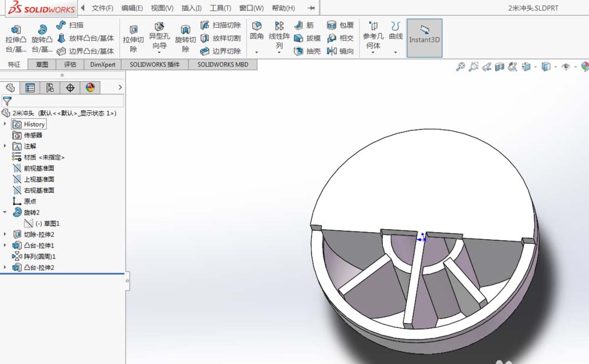The height and width of the screenshot is (364, 589).
Task: Open the 视图(V) menu
Action: tap(162, 8)
